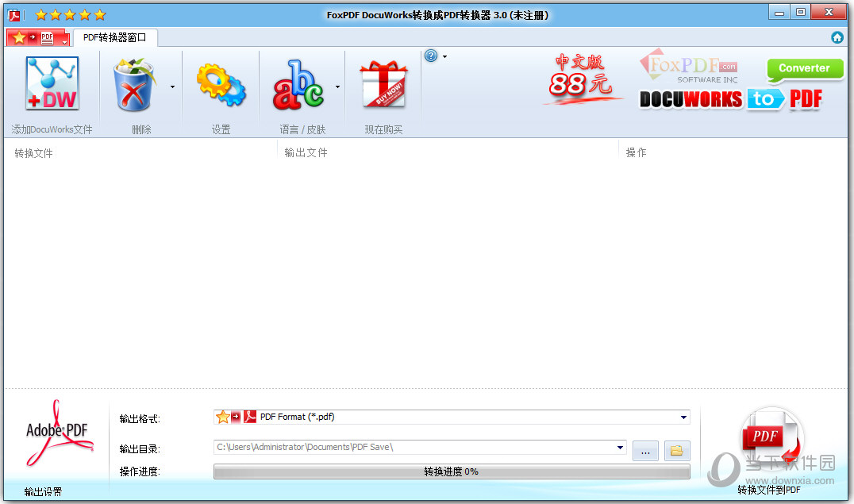This screenshot has width=854, height=504.
Task: Click the five-star rating in title bar
Action: tap(70, 15)
